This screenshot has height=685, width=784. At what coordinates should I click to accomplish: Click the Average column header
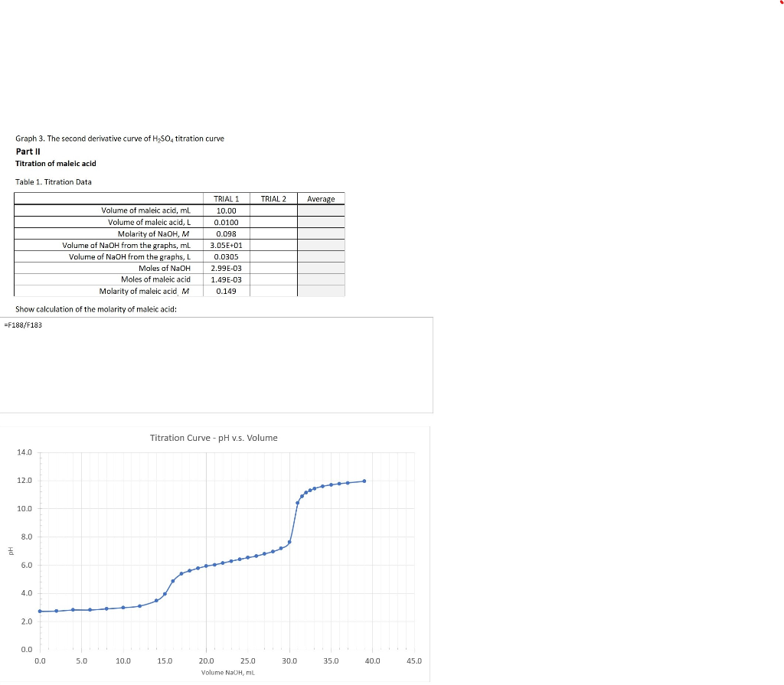pos(321,199)
